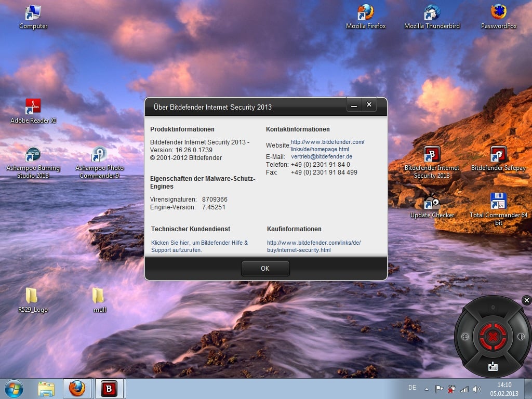Click the version text 16.26.0.1739
This screenshot has width=532, height=399.
pos(194,150)
